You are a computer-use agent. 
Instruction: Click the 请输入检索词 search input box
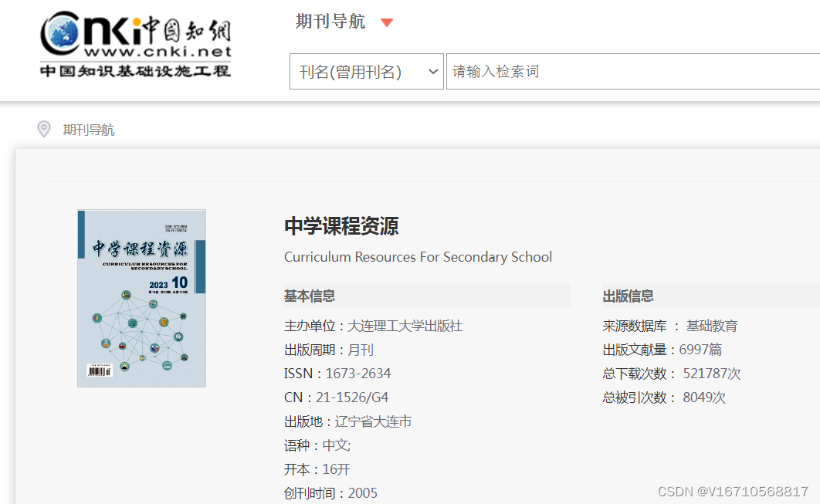coord(633,71)
